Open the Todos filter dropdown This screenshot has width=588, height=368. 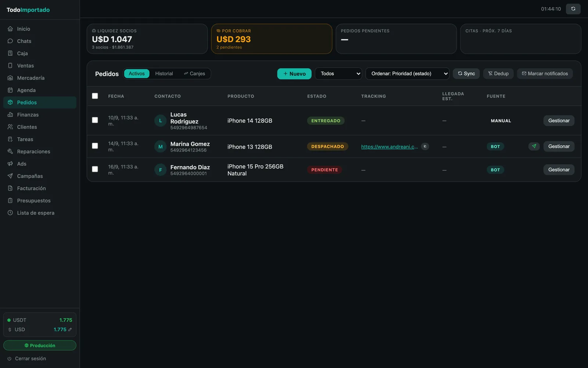coord(338,74)
